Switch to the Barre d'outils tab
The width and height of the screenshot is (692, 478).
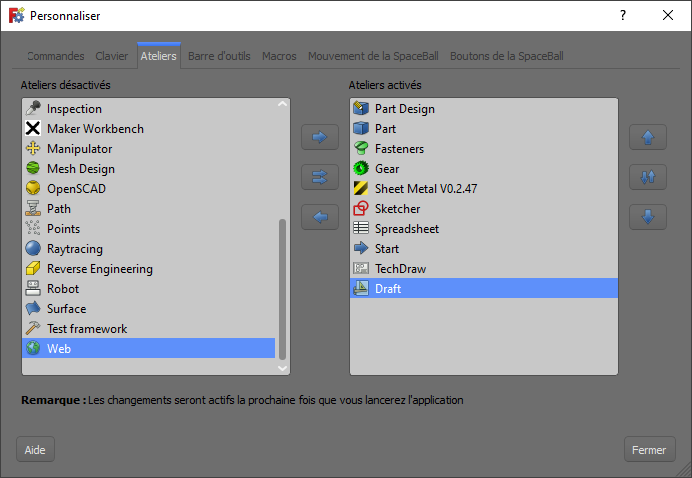219,56
